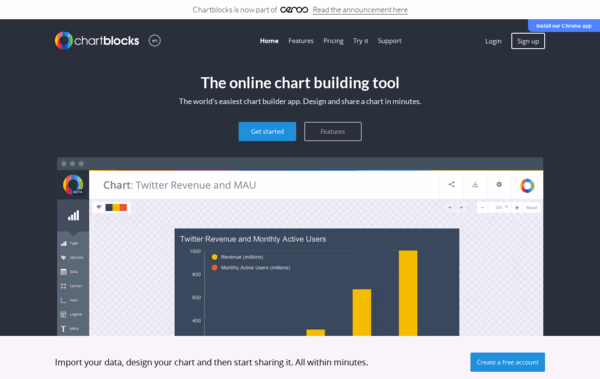The image size is (600, 379).
Task: Go to Home in navigation
Action: pos(269,41)
